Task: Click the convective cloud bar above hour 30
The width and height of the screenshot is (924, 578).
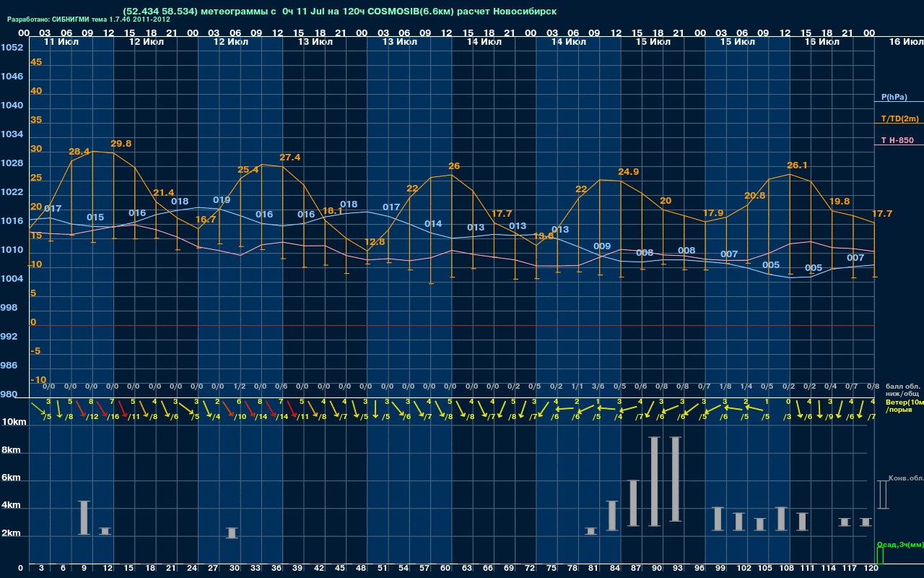Action: coord(232,532)
